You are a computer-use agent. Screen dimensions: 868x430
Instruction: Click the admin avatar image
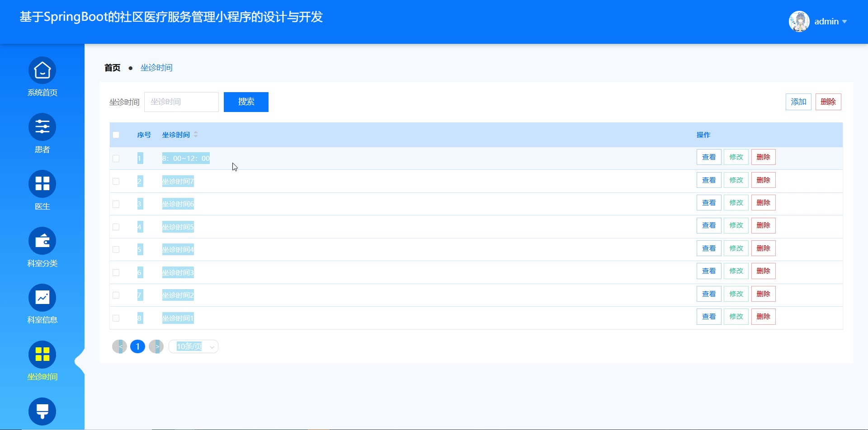coord(799,21)
